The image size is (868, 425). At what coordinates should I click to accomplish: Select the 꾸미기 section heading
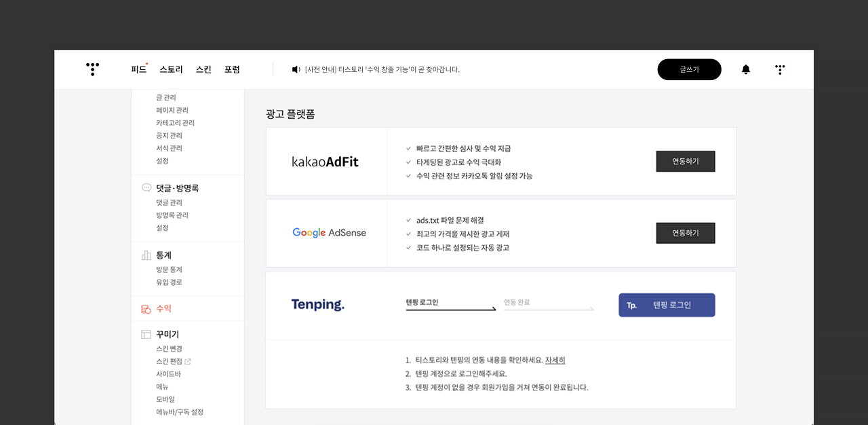(x=168, y=335)
